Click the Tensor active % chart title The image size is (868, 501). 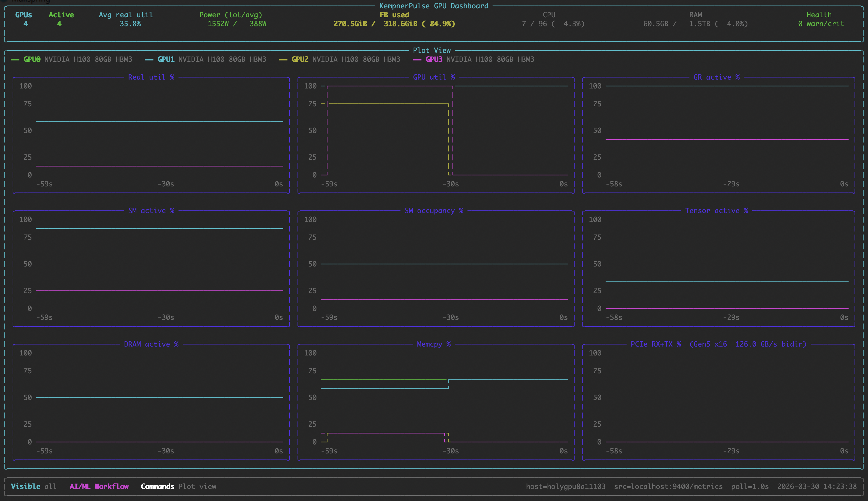716,211
